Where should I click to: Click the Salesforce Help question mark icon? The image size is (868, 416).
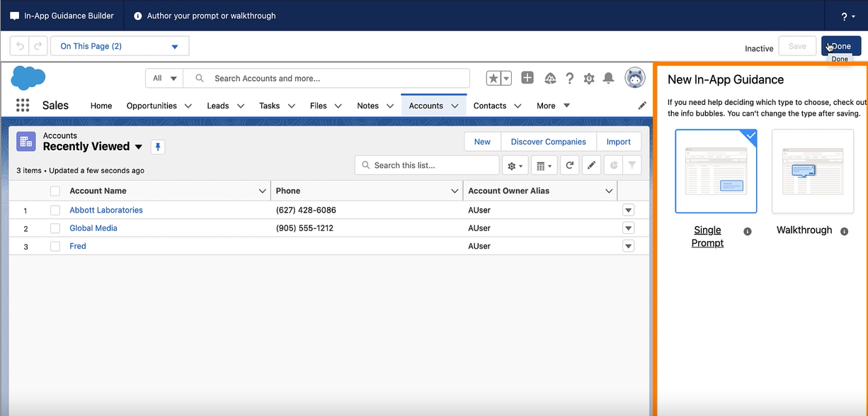[x=569, y=78]
